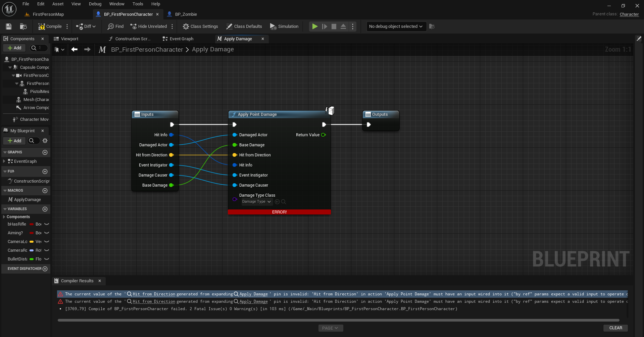Click the pencil icon at right edge

pyautogui.click(x=639, y=39)
